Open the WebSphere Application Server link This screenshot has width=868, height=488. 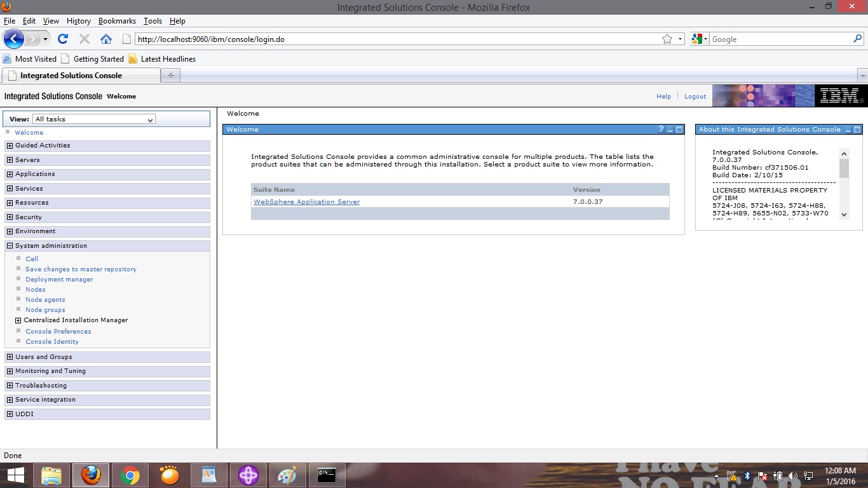tap(306, 201)
